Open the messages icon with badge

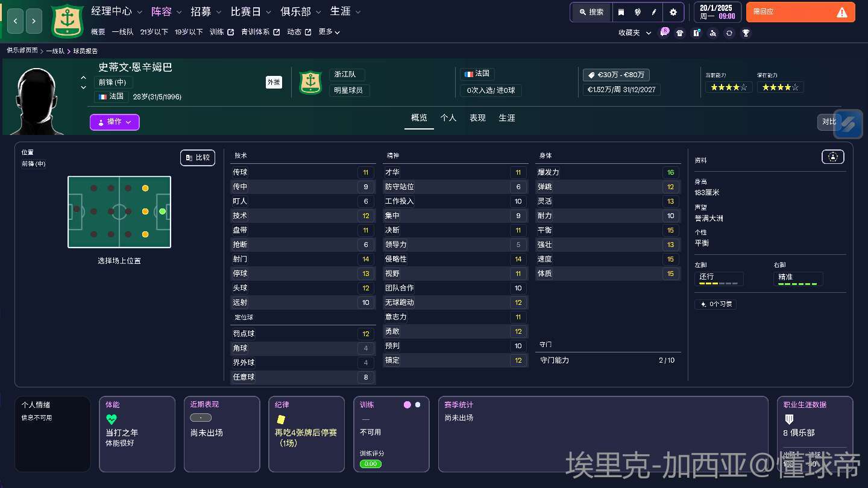tap(664, 33)
